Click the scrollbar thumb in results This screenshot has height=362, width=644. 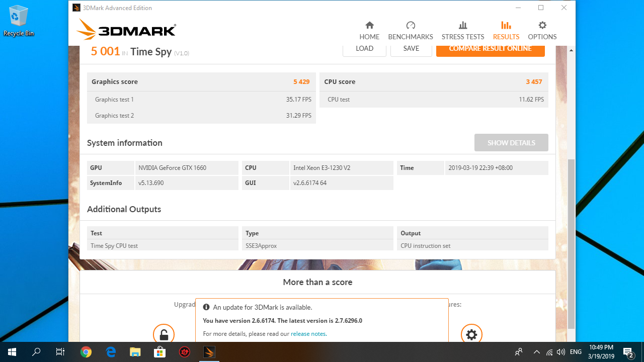[x=571, y=243]
